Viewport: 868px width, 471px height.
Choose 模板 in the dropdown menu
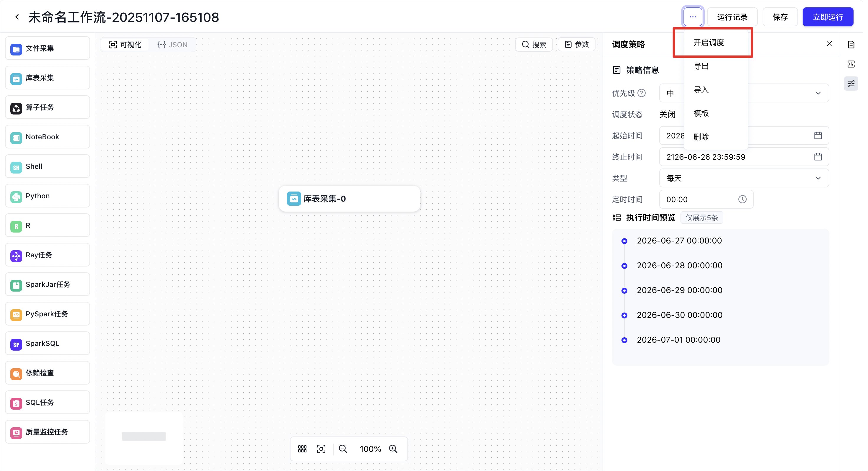click(719, 114)
